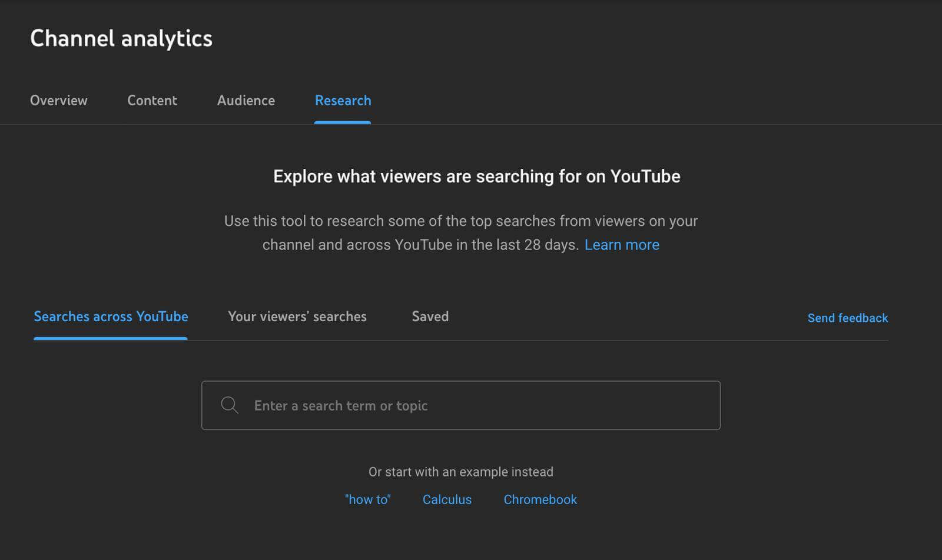Click the Explore what viewers heading
The image size is (942, 560).
[476, 176]
